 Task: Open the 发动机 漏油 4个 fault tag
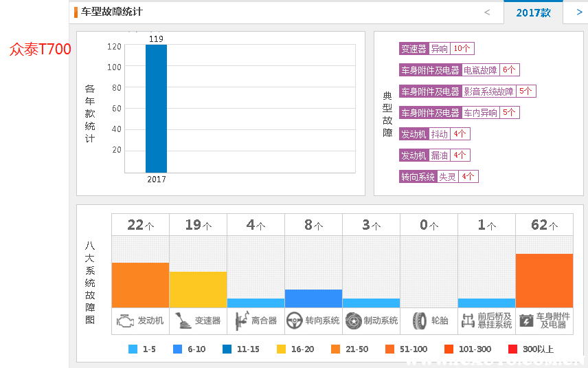coord(435,155)
